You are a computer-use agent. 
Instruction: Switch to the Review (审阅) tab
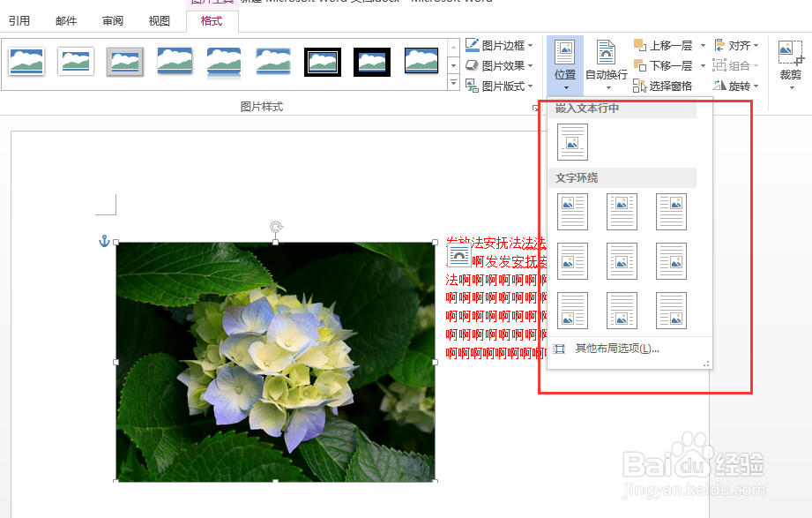113,20
